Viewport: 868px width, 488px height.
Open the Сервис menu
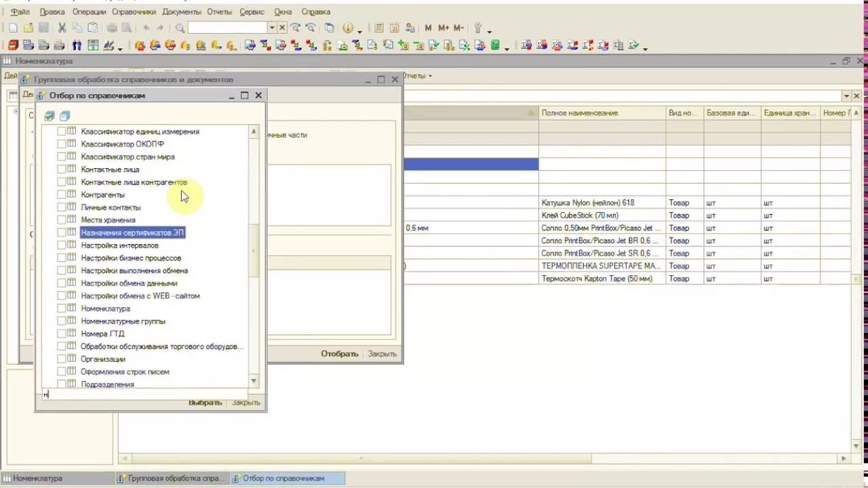(x=252, y=12)
